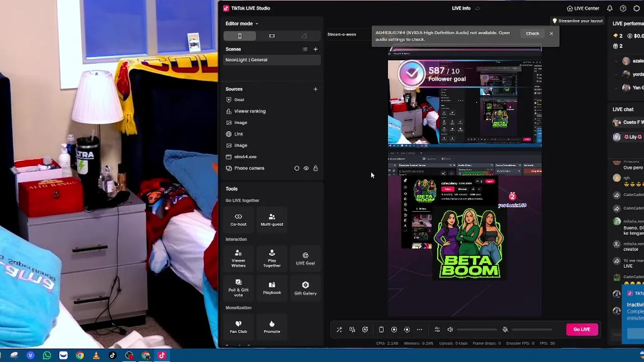The image size is (644, 362).
Task: Click the CPU usage status text
Action: (x=387, y=343)
